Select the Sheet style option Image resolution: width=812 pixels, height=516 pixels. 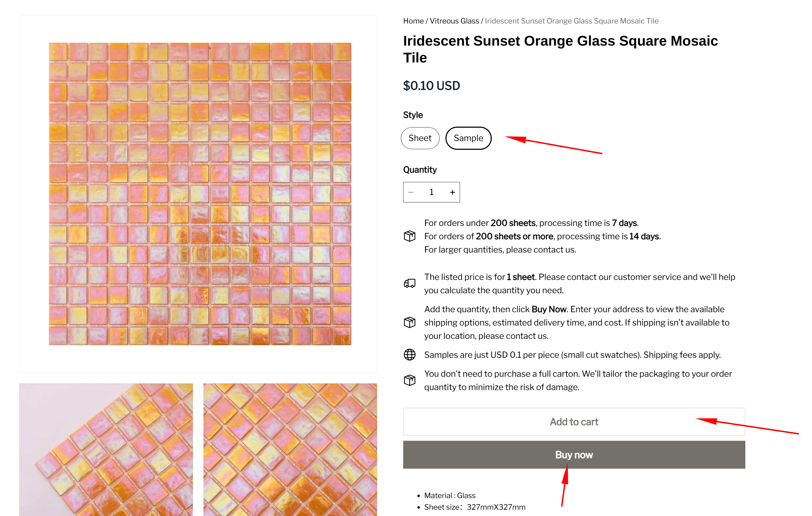420,138
